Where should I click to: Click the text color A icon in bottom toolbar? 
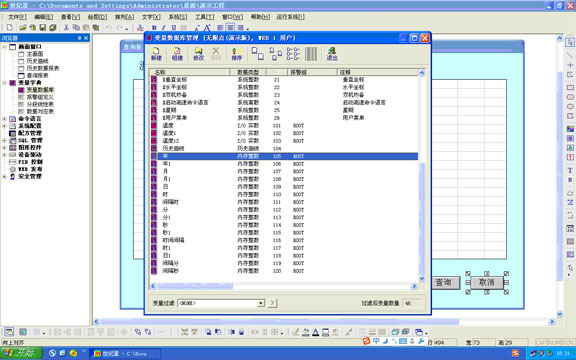click(x=316, y=332)
